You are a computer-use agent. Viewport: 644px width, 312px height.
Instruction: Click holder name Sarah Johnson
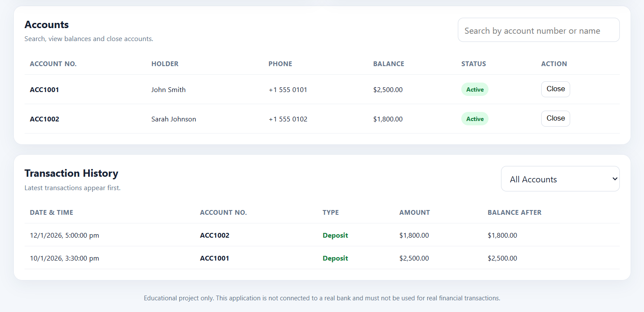174,119
